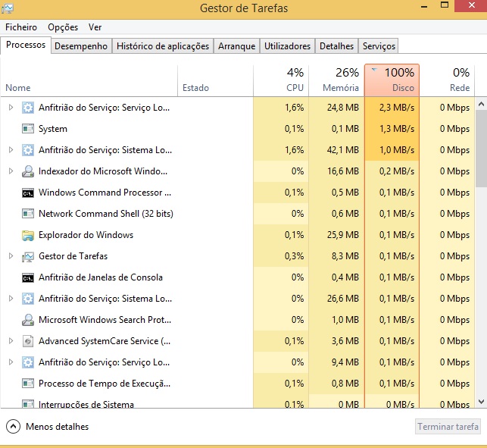
Task: Click the System process icon
Action: [28, 129]
